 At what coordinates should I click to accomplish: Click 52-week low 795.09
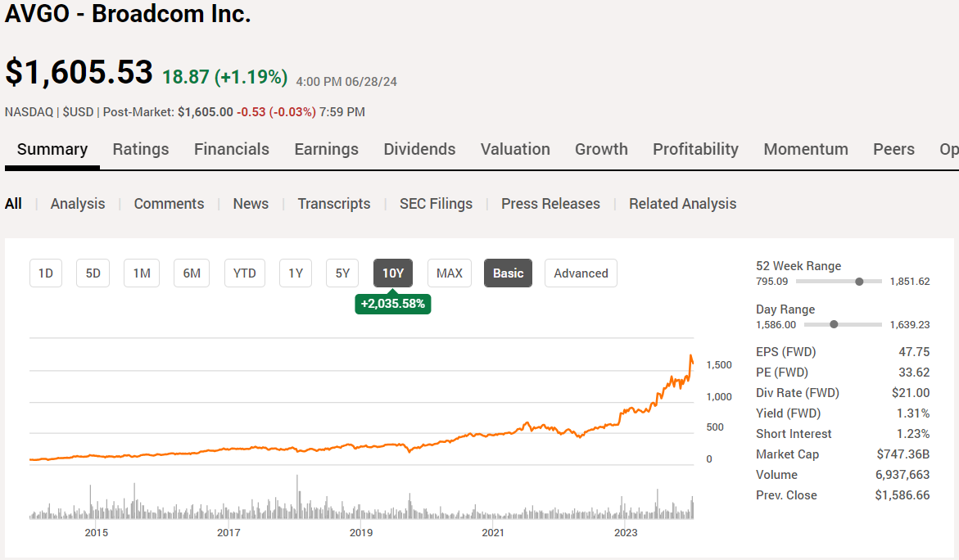pos(771,282)
